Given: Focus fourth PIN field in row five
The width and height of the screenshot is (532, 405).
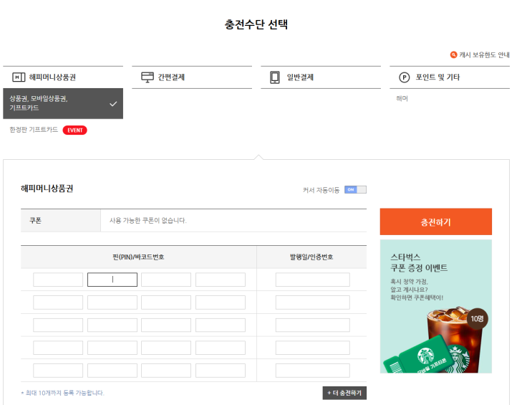Looking at the screenshot, I should point(221,371).
